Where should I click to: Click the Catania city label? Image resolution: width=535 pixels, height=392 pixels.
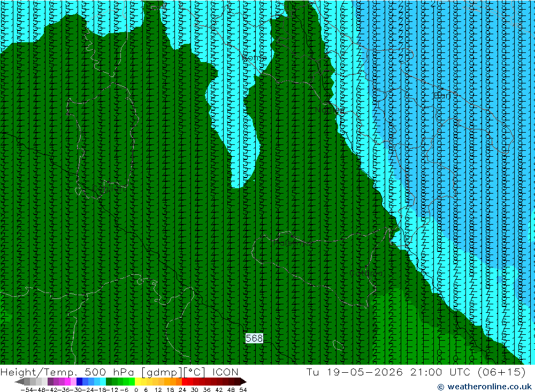pos(366,273)
